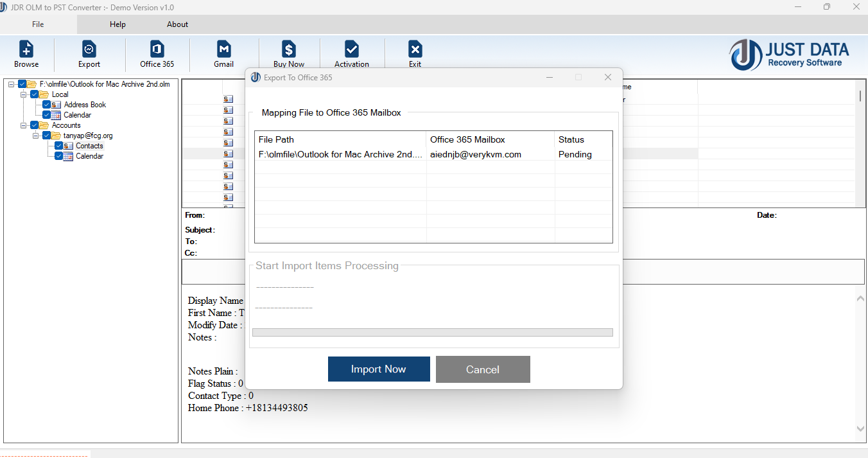The image size is (868, 458).
Task: Select the Address Book tree label
Action: pos(85,105)
